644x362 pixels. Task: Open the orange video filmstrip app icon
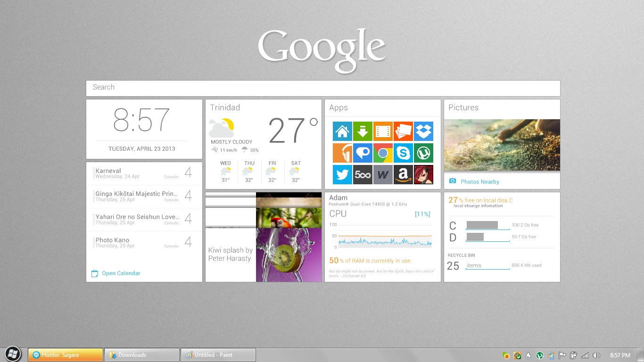pyautogui.click(x=383, y=131)
